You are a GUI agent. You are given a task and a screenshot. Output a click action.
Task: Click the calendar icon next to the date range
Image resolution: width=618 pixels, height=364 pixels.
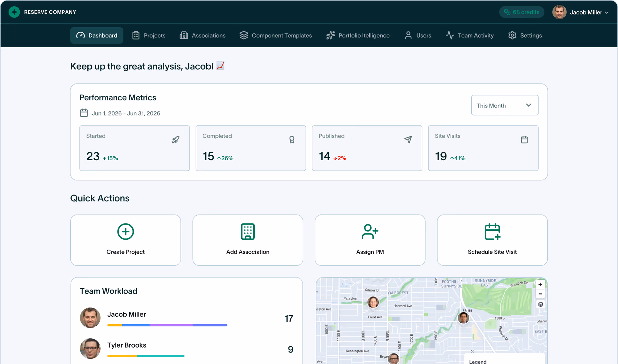coord(84,113)
